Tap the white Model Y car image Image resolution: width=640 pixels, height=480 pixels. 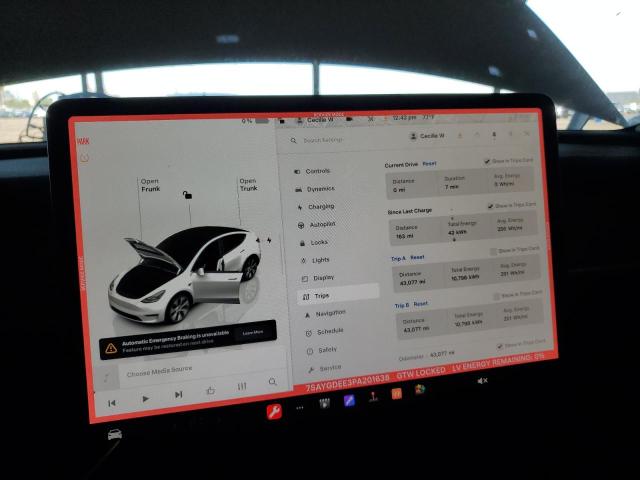coord(184,275)
